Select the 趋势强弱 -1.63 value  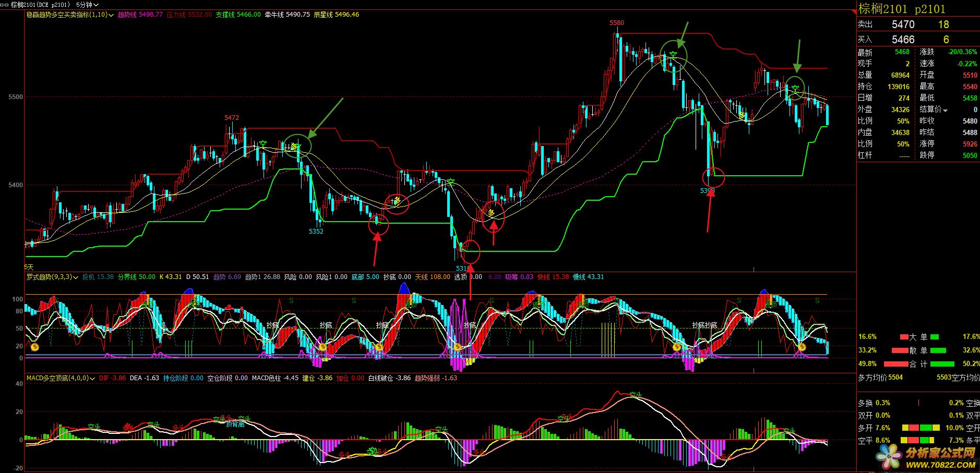(436, 378)
